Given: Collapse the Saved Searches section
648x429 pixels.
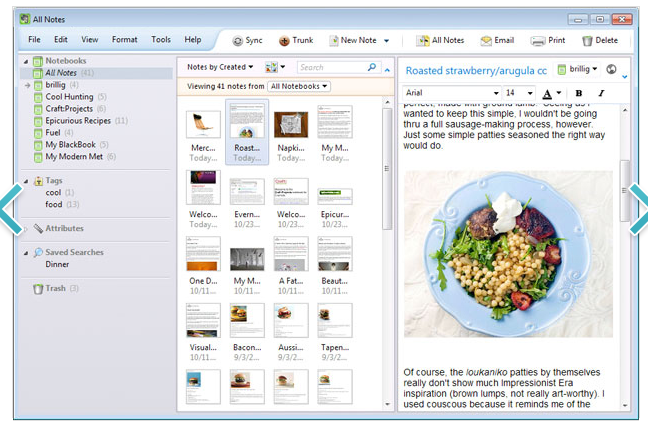Looking at the screenshot, I should 26,253.
